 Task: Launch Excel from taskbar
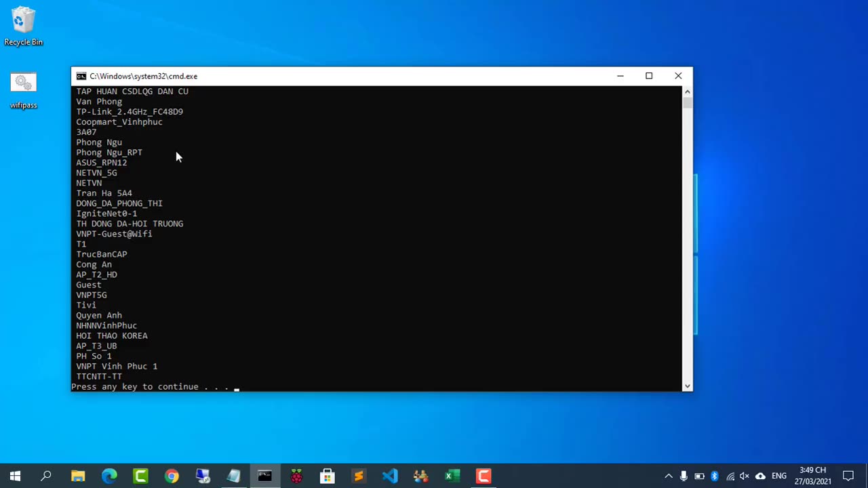pos(452,476)
